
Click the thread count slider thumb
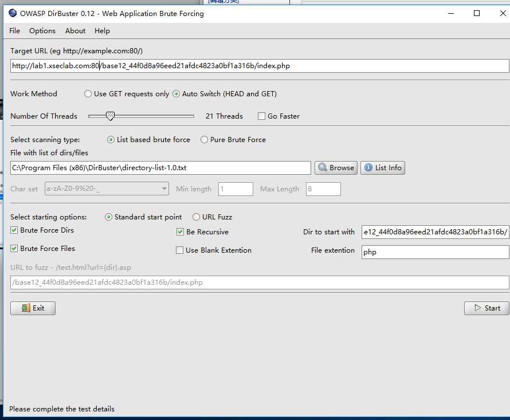pos(110,116)
